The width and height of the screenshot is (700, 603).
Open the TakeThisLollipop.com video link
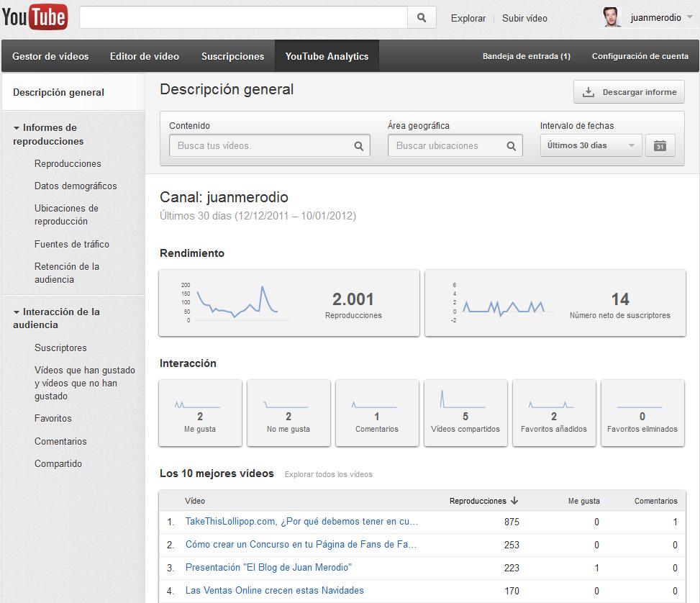[x=301, y=521]
